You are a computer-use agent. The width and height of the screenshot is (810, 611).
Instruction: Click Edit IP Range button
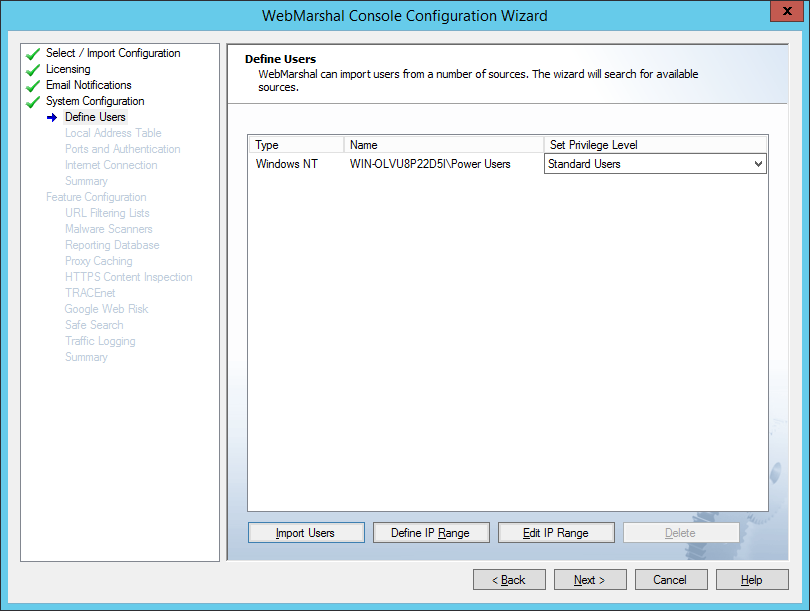click(x=555, y=533)
